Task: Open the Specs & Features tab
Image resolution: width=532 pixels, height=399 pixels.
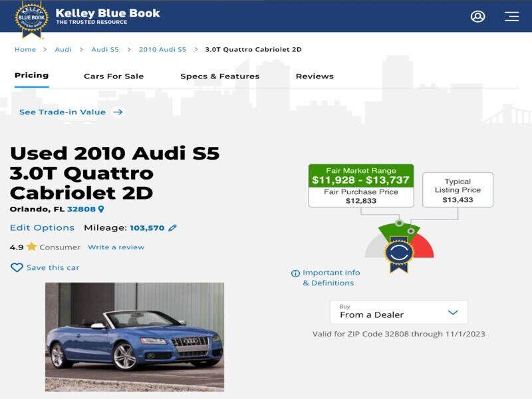Action: [220, 76]
